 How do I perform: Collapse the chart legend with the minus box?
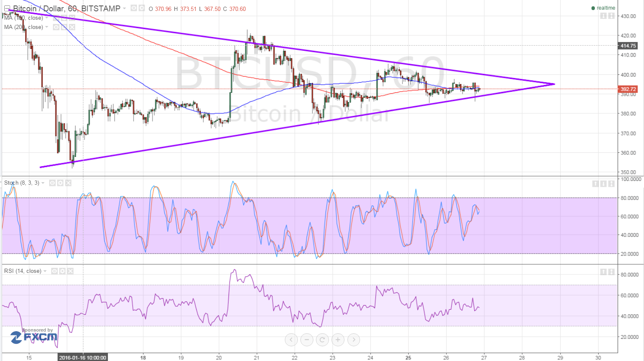[7, 8]
